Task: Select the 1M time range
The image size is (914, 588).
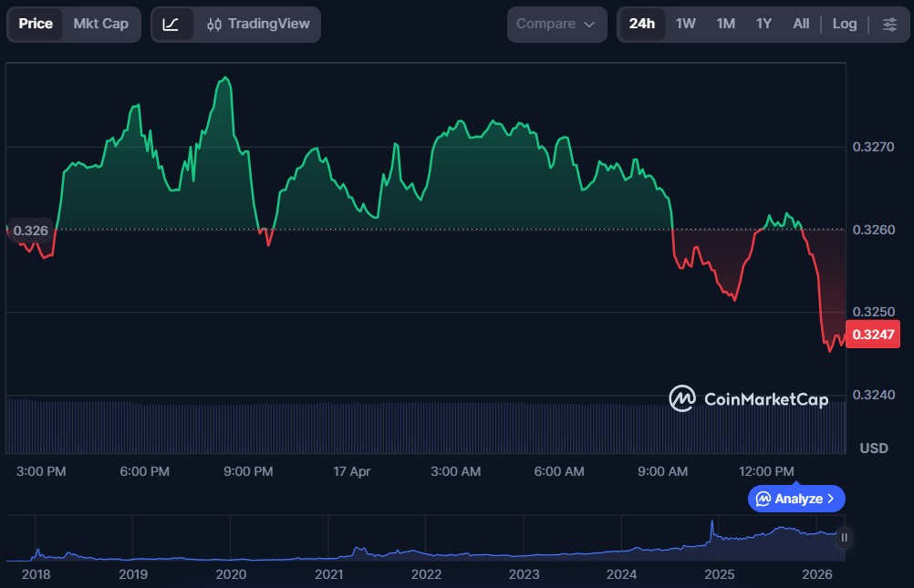Action: pyautogui.click(x=725, y=25)
